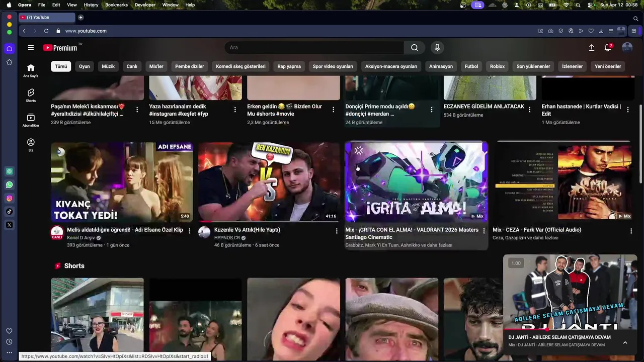Go to Ana Sayfa in YouTube sidebar
This screenshot has width=644, height=362.
(31, 71)
